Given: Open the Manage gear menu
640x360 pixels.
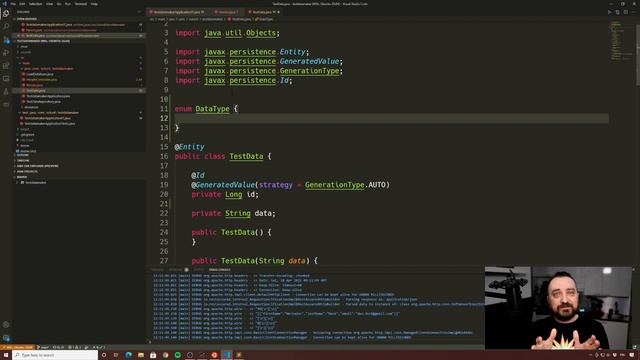Looking at the screenshot, I should point(6,338).
